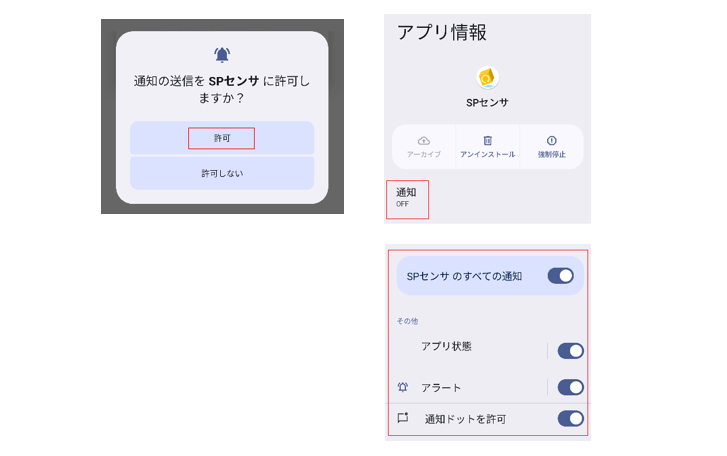This screenshot has width=727, height=456.
Task: Click notification dot icon beside 通知ドットを許可
Action: pos(403,418)
